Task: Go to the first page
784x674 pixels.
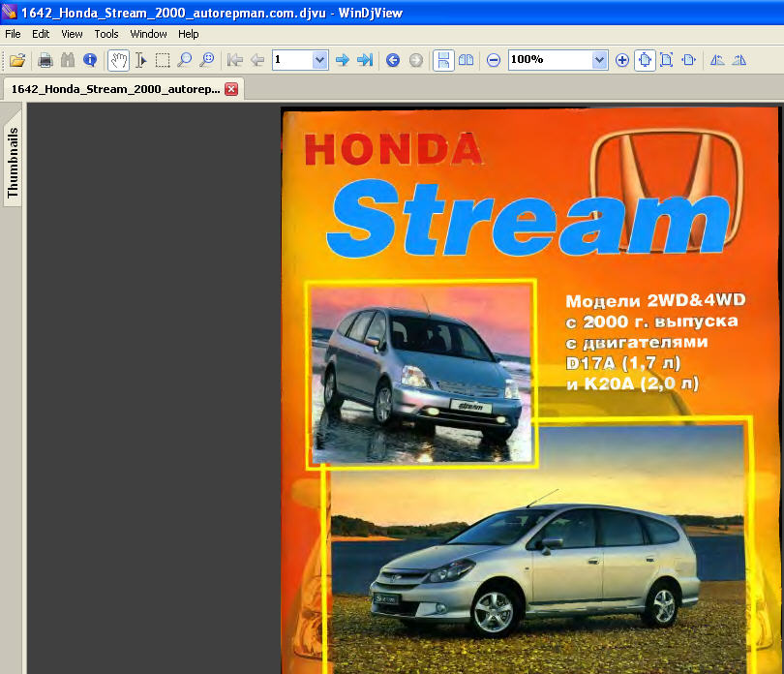Action: pos(234,60)
